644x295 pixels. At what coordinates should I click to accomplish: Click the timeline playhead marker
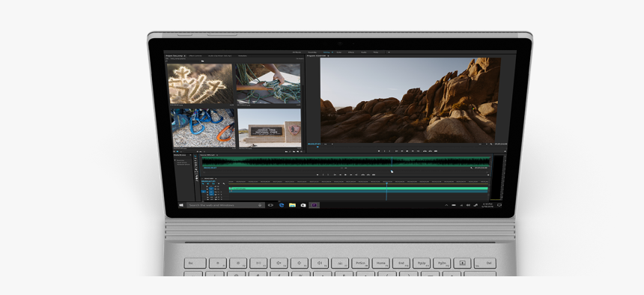click(x=386, y=183)
